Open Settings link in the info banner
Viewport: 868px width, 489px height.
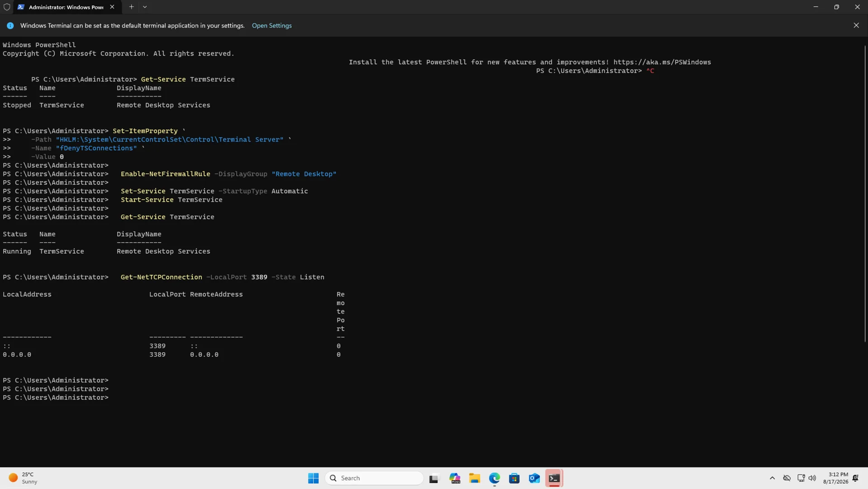[272, 25]
